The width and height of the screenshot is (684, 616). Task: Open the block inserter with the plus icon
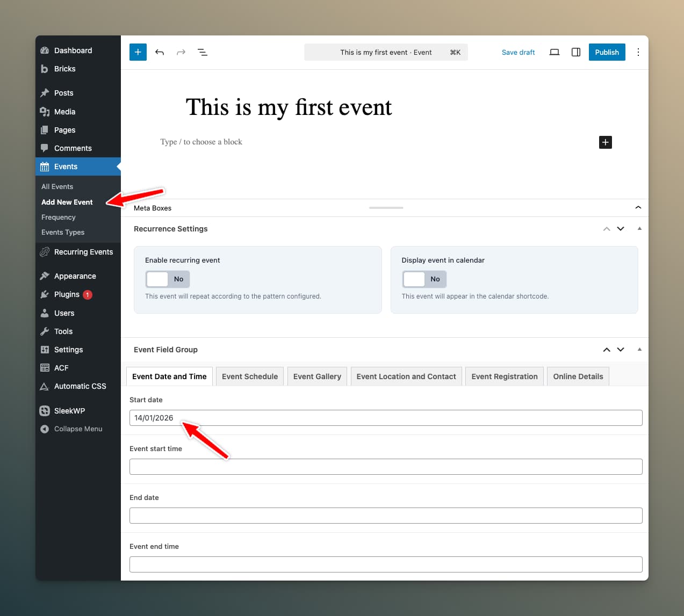[138, 52]
